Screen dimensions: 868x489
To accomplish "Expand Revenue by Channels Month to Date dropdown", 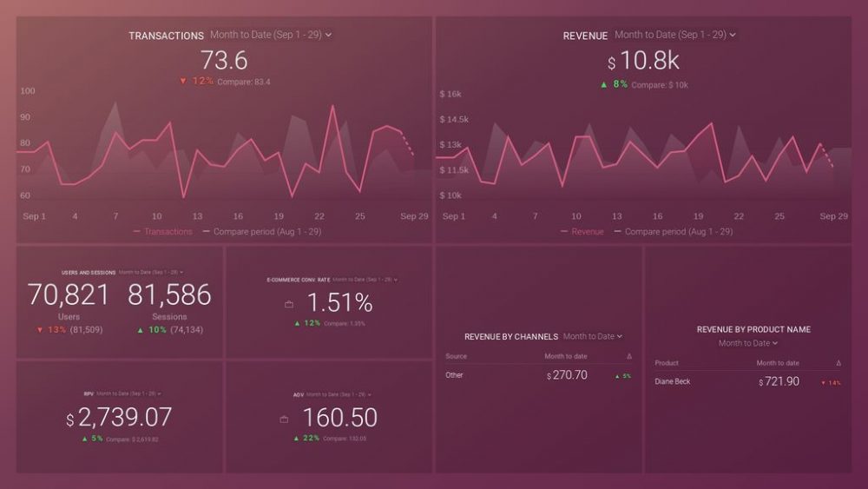I will point(593,336).
